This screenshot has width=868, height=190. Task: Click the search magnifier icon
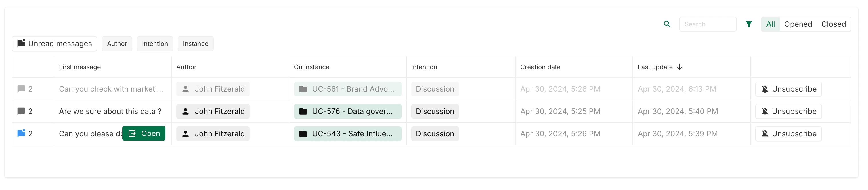(666, 24)
